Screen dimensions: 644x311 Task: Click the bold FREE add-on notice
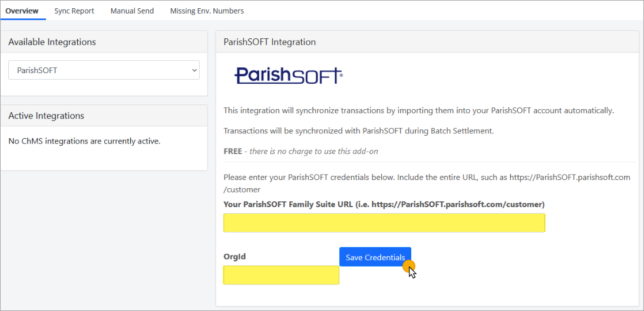click(x=233, y=151)
